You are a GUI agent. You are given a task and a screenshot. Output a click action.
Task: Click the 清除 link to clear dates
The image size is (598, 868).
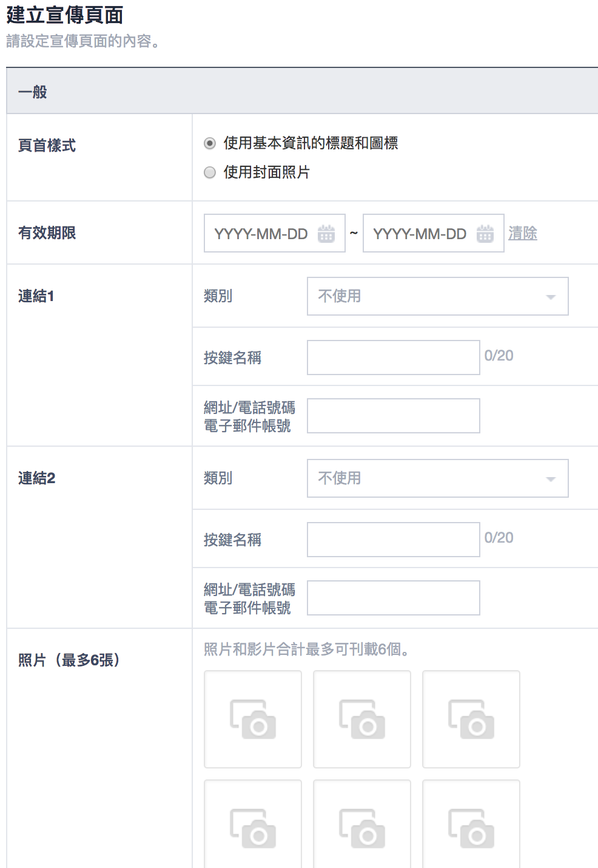(x=523, y=233)
